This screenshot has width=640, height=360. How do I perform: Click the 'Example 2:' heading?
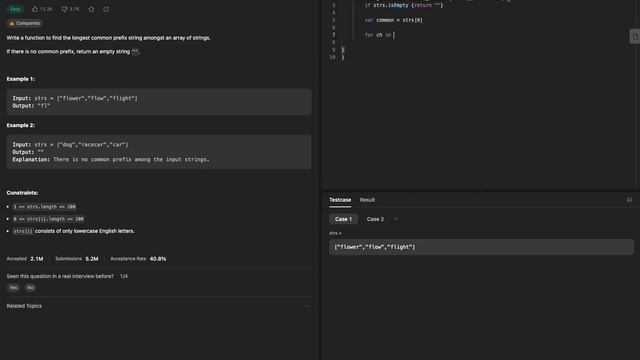21,125
